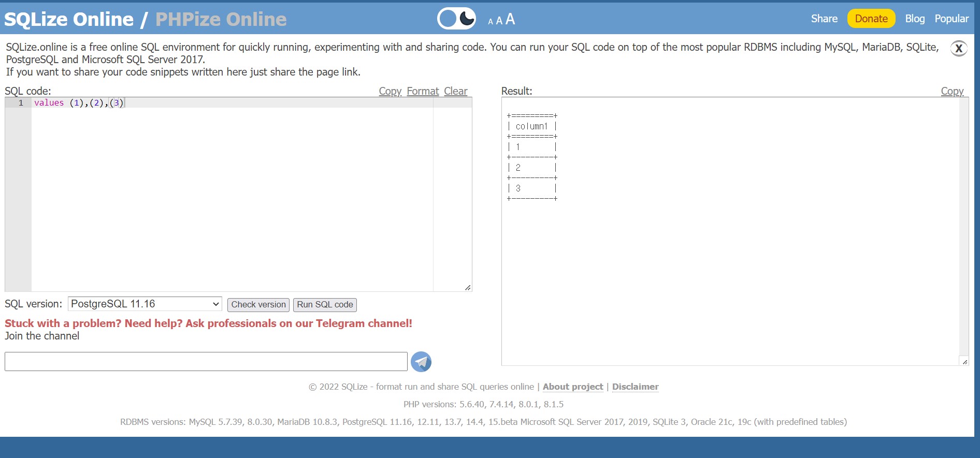Copy the SQL code
Image resolution: width=980 pixels, height=458 pixels.
point(390,91)
